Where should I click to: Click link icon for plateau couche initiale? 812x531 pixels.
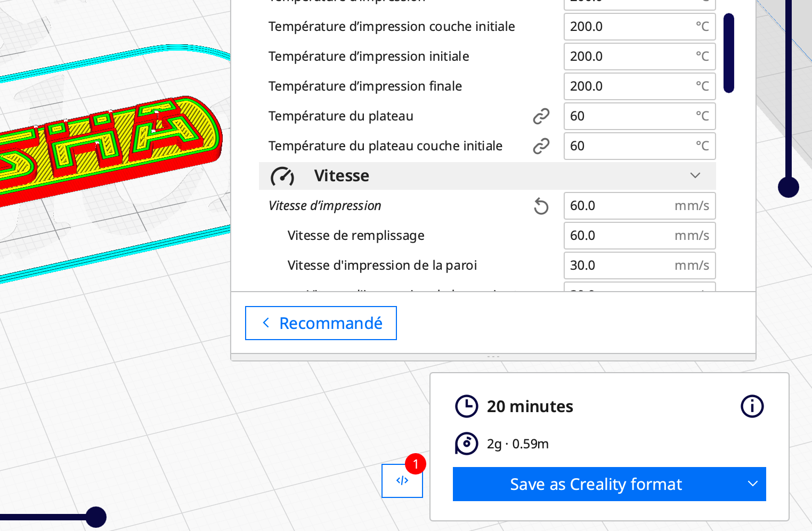(541, 146)
